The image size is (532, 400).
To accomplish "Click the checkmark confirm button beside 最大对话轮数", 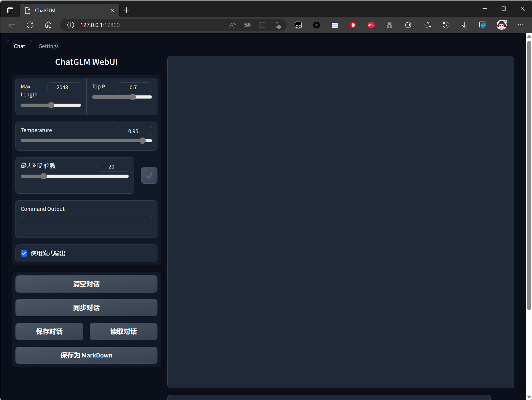I will [149, 175].
